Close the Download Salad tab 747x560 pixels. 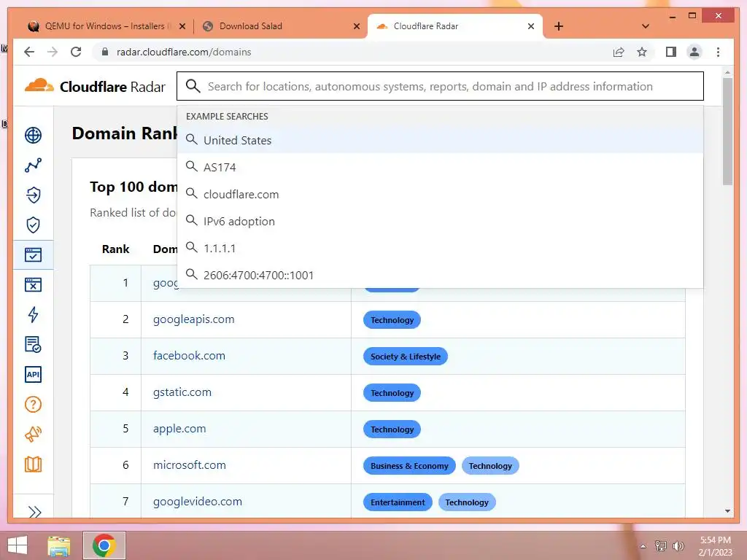tap(356, 26)
